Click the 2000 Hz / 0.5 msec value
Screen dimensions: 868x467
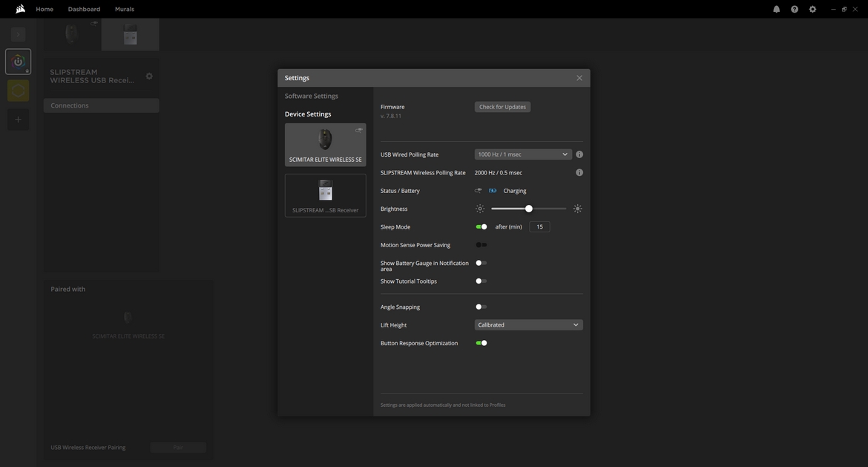click(499, 173)
